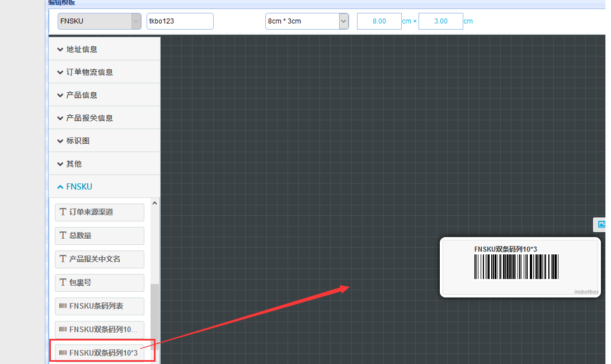Screen dimensions: 611x364
Task: Click the up arrow of the element list scrollbar
Action: (154, 203)
